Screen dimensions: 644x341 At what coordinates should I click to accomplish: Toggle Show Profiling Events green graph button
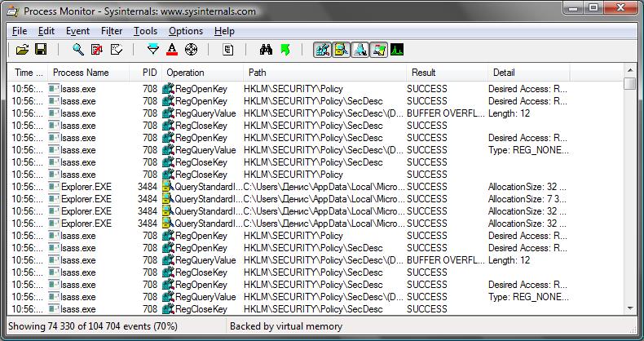[397, 50]
